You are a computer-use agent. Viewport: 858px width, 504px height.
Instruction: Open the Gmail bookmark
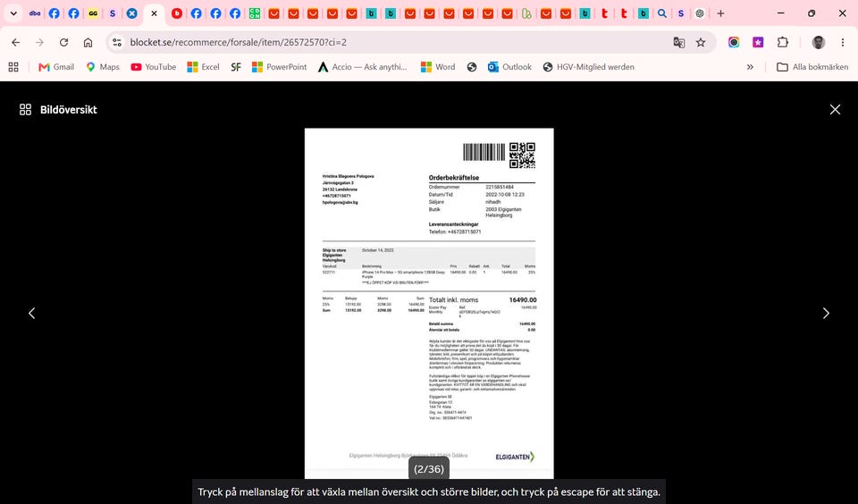tap(56, 67)
